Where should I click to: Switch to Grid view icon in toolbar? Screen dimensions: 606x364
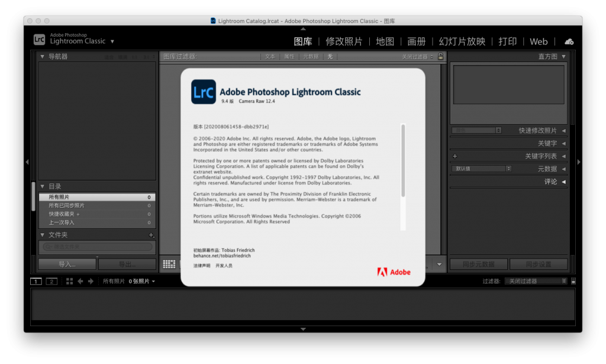coord(169,265)
